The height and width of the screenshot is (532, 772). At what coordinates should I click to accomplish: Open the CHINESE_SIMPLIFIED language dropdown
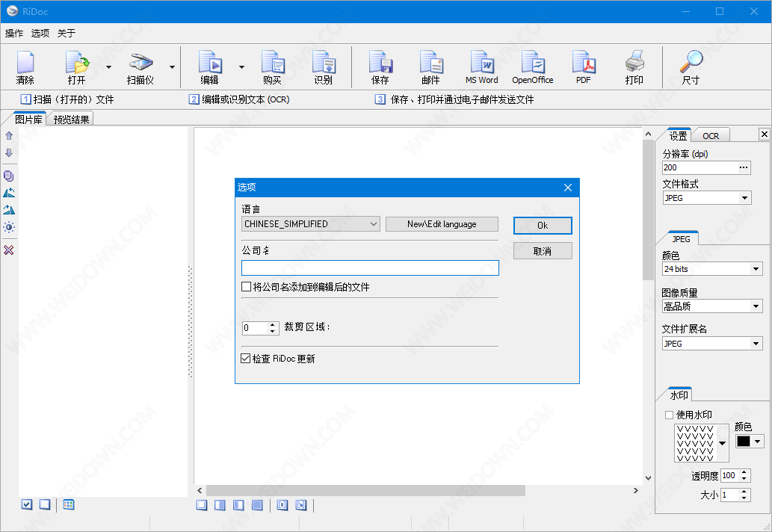pos(311,224)
